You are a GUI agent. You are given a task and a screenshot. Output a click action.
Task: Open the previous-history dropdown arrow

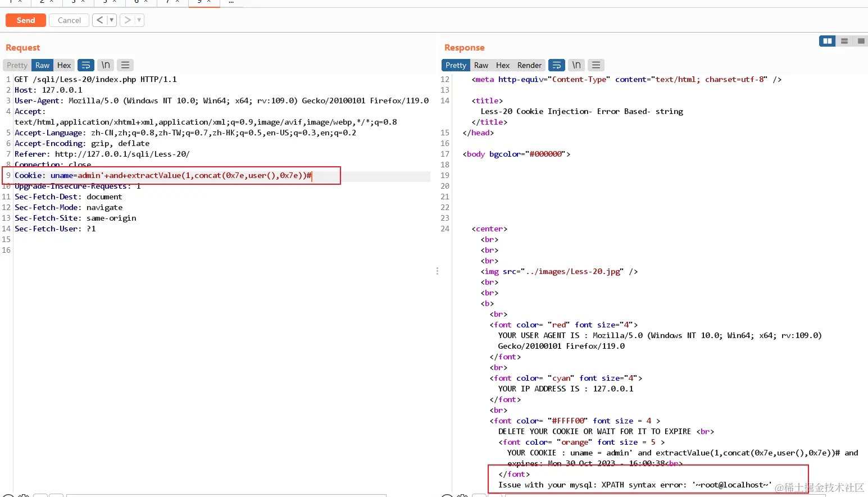pyautogui.click(x=111, y=20)
